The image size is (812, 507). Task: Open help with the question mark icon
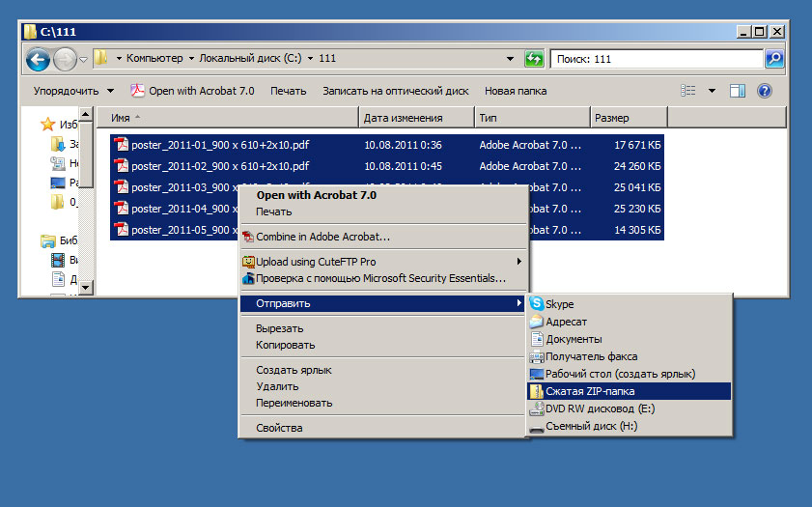tap(765, 91)
